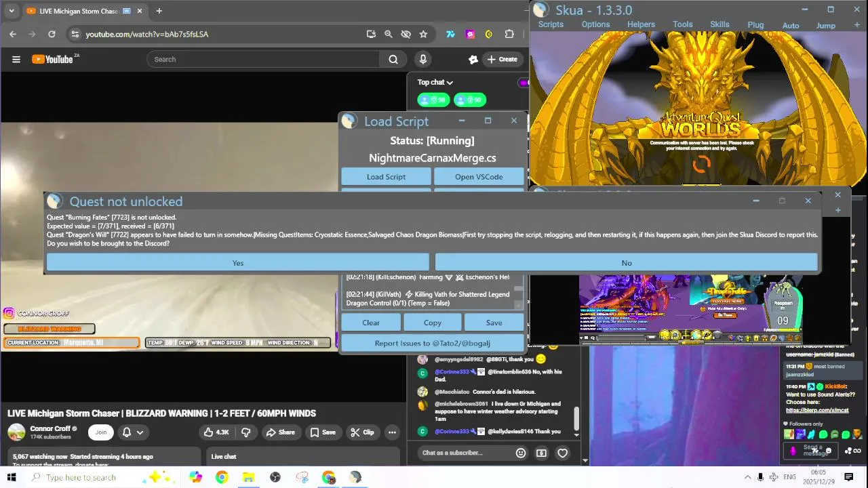Click the site information icon in address bar
Screen dimensions: 868x488
pos(75,34)
